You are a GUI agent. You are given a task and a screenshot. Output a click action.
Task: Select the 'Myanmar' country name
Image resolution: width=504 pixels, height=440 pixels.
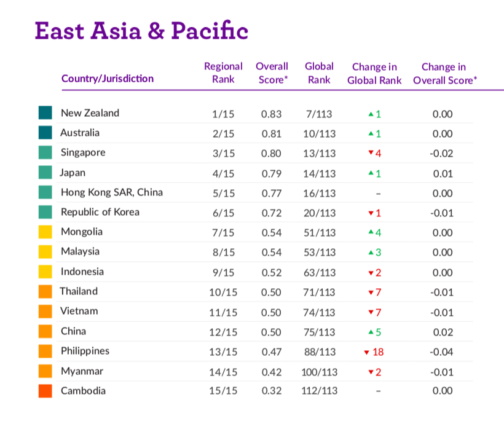(82, 372)
